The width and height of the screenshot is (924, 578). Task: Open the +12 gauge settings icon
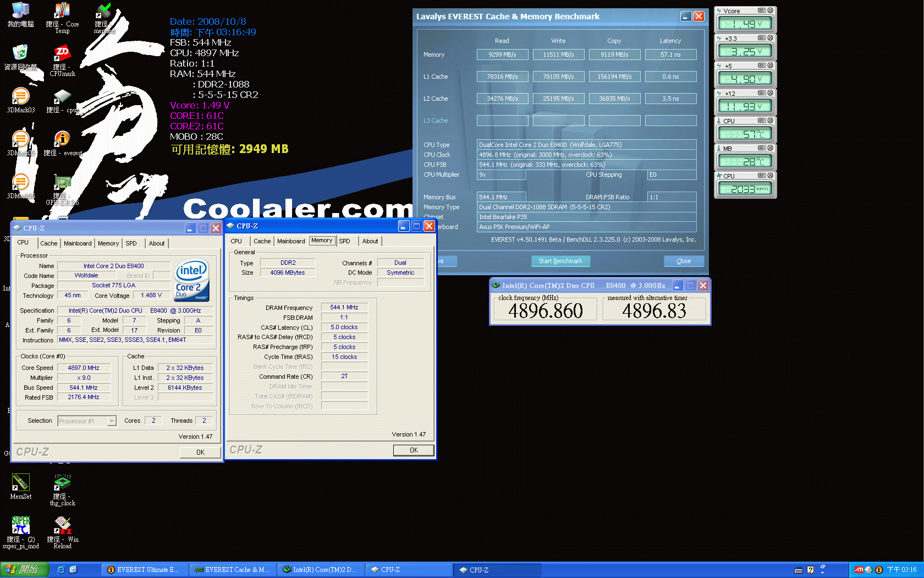pyautogui.click(x=762, y=93)
